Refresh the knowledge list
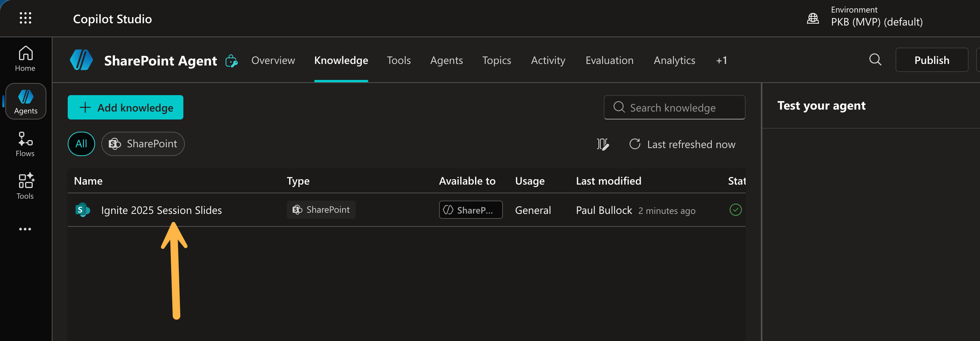 coord(635,144)
